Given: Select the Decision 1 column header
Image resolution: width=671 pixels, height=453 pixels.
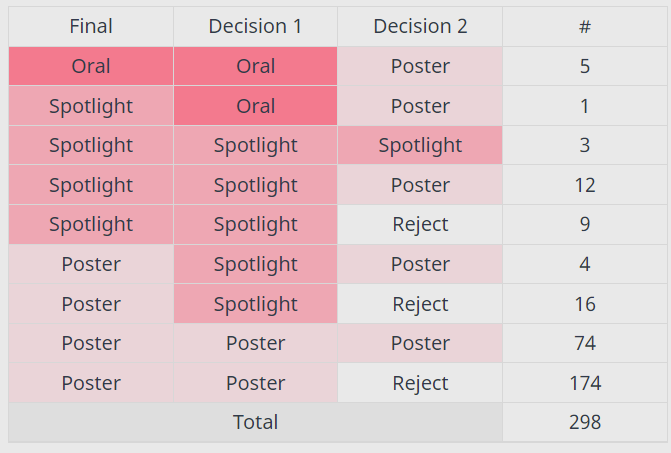Looking at the screenshot, I should point(255,27).
